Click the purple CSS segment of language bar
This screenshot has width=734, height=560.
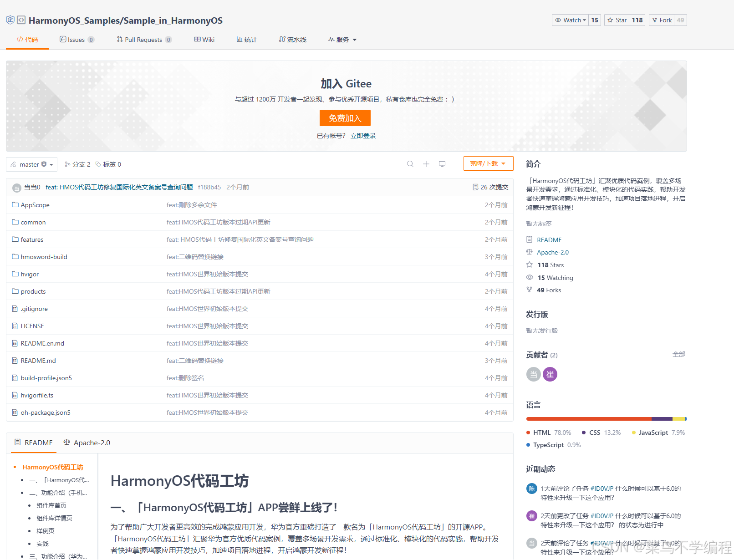coord(662,419)
